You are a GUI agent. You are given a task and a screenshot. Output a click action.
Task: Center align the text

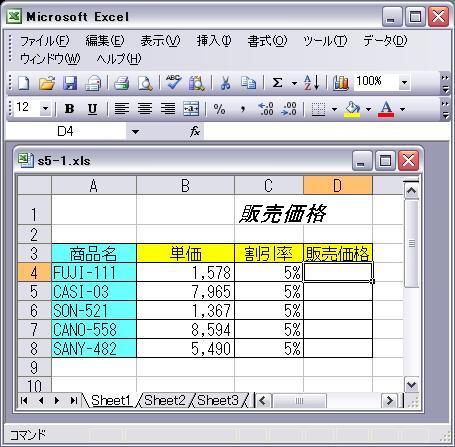[145, 109]
